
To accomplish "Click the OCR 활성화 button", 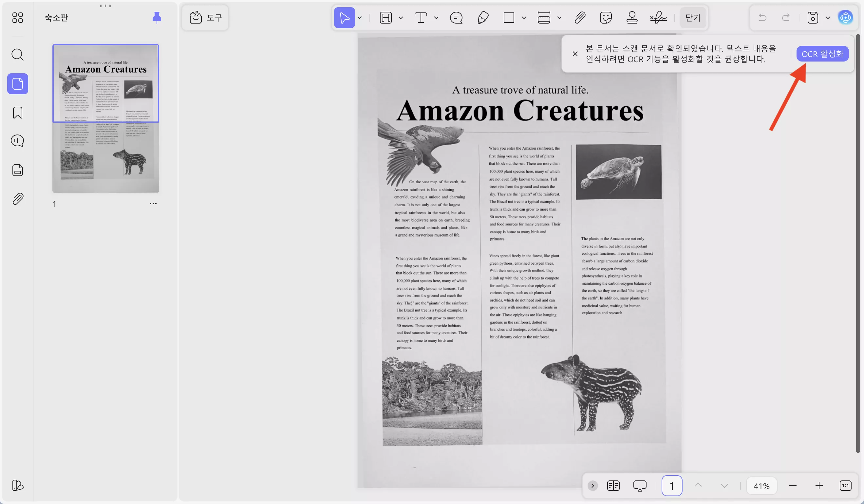I will point(822,54).
